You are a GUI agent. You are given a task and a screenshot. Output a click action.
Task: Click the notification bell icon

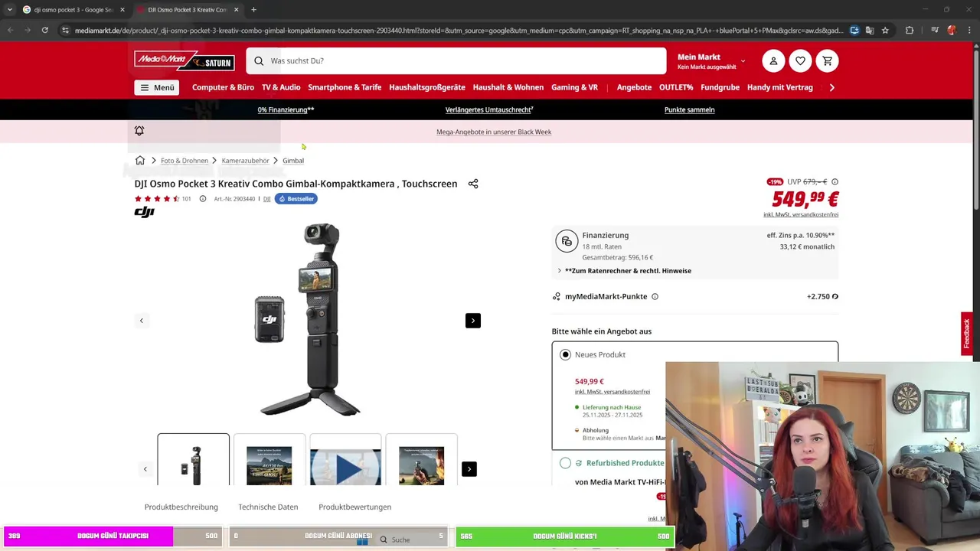(x=139, y=131)
